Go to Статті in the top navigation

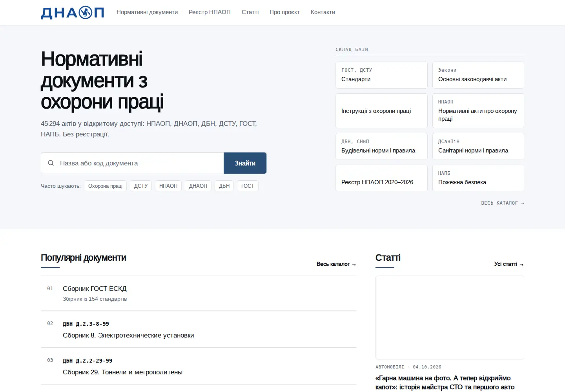[x=250, y=12]
